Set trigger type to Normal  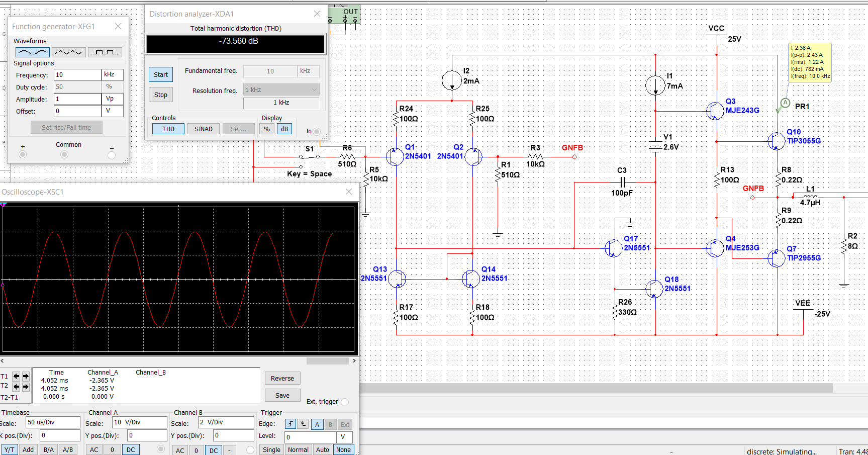tap(299, 449)
